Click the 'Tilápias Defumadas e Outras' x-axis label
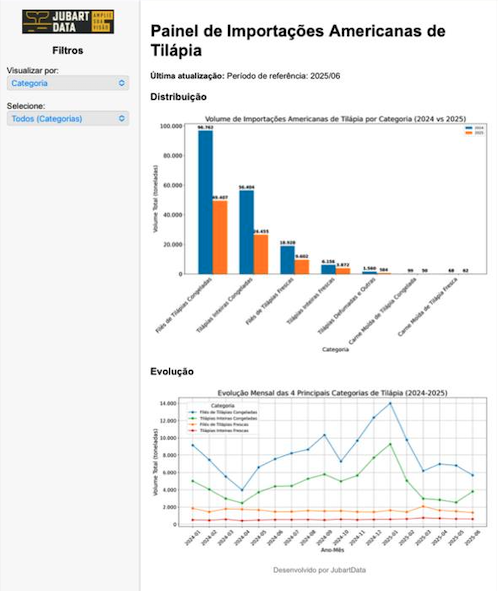Viewport: 498px width, 591px height. tap(346, 306)
